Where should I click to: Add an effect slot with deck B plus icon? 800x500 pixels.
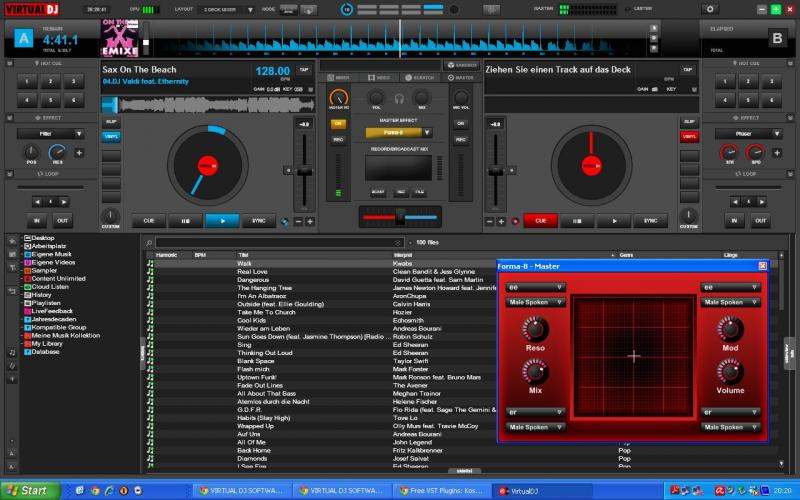[777, 153]
